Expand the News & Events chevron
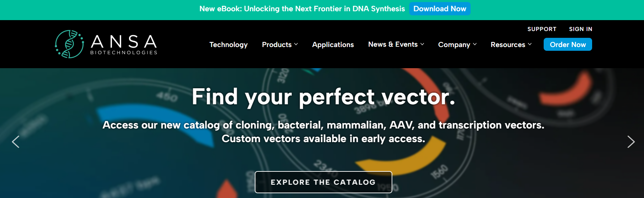This screenshot has height=198, width=644. [422, 44]
